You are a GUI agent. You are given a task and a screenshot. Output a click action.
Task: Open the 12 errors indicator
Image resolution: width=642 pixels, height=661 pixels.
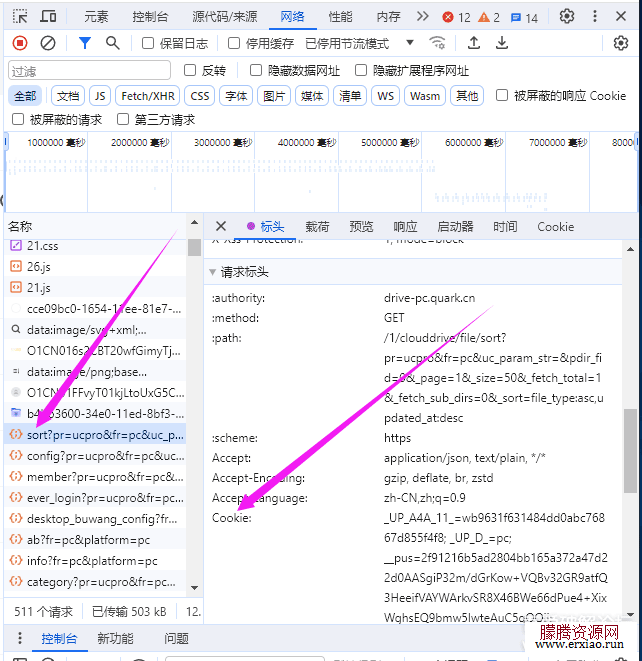click(x=456, y=17)
